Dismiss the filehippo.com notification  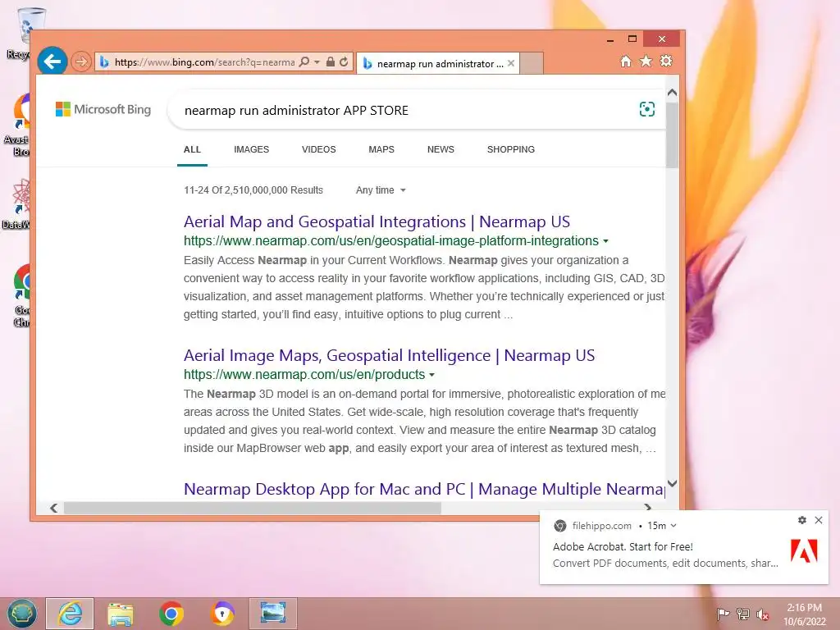pos(819,520)
